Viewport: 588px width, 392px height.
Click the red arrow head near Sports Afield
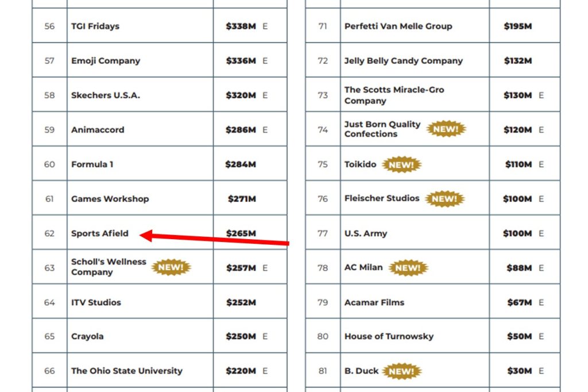coord(146,236)
